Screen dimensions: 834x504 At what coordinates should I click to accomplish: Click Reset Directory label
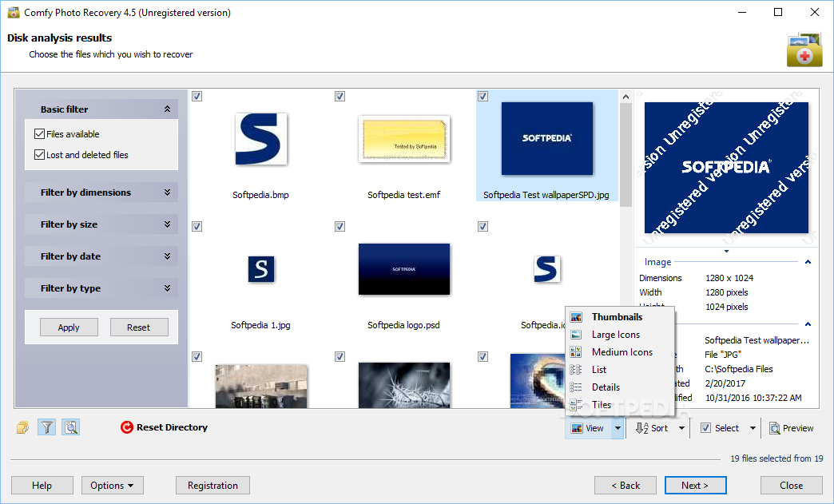[x=172, y=427]
